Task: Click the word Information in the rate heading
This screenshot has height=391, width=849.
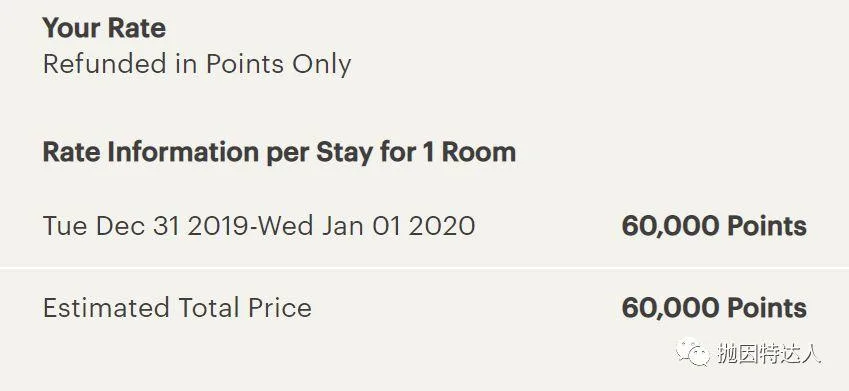Action: click(183, 152)
